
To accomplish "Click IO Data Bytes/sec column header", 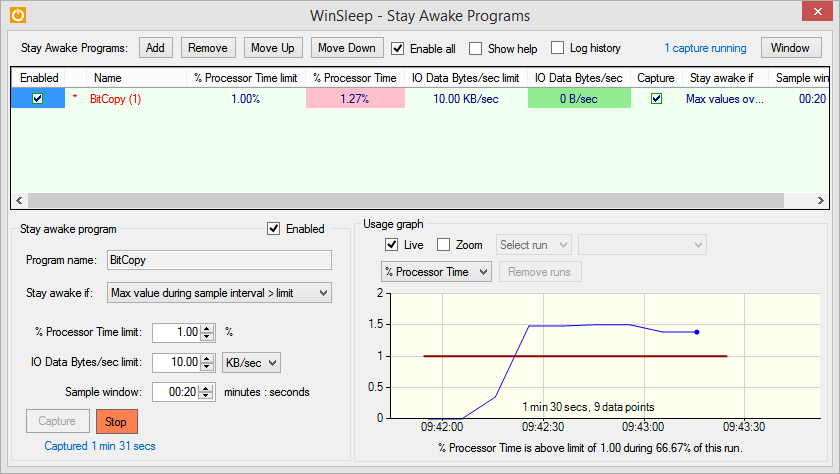I will (x=579, y=78).
